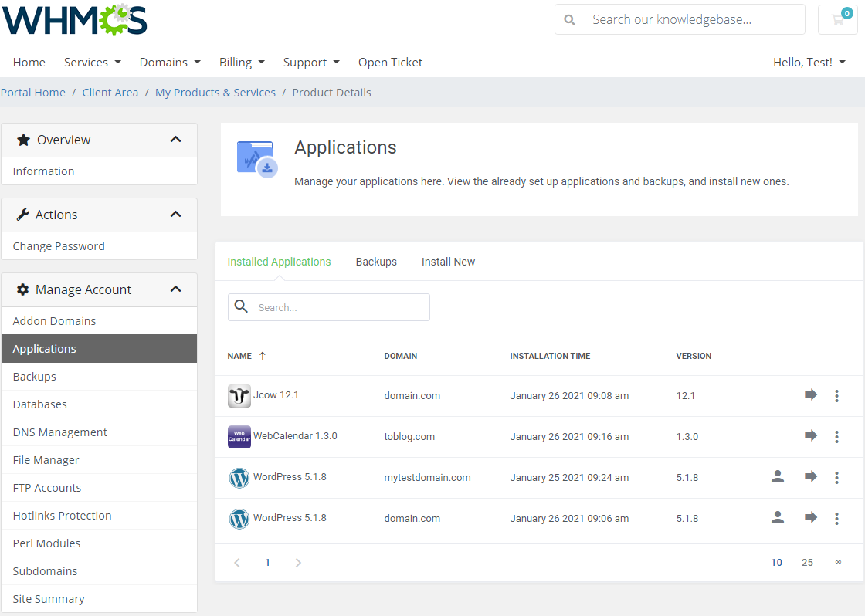Viewport: 865px width, 616px height.
Task: Select page number 1
Action: tap(267, 563)
